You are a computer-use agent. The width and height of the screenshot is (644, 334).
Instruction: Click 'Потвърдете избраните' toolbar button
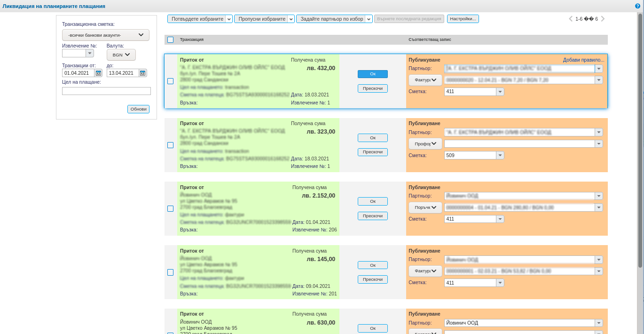click(x=196, y=19)
